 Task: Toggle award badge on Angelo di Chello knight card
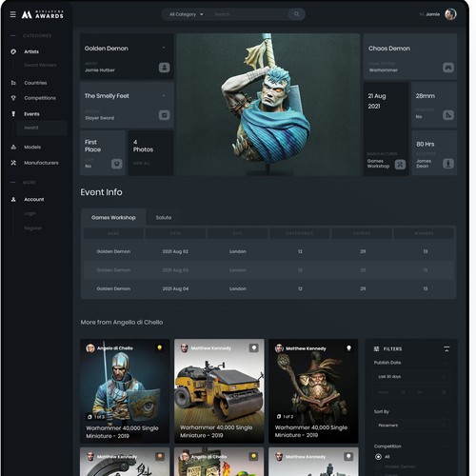[160, 348]
